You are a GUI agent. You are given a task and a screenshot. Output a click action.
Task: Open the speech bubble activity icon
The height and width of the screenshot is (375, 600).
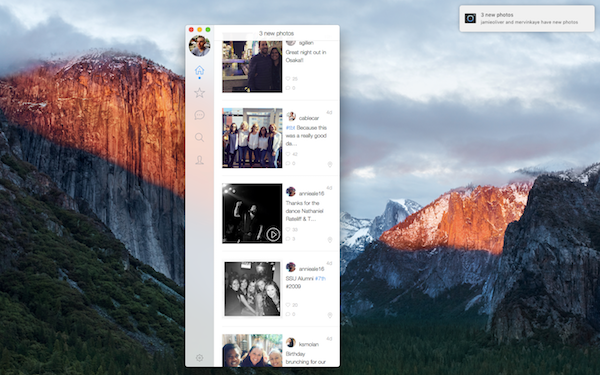[x=199, y=115]
